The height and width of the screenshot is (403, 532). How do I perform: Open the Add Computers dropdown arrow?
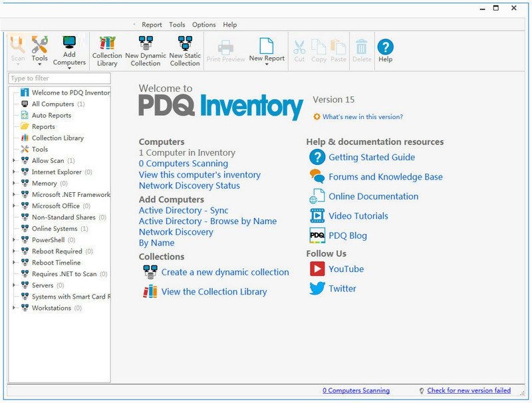point(69,68)
